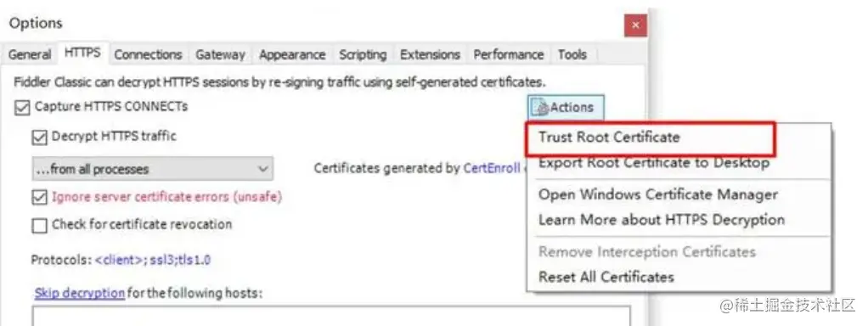Screen dimensions: 868x326
Task: Expand the from all processes dropdown
Action: (152, 169)
